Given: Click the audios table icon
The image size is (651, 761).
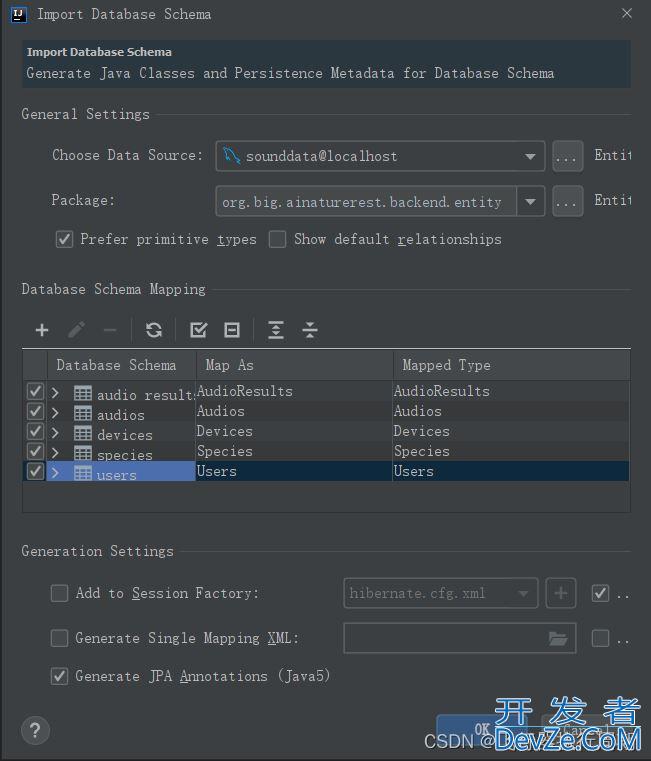Looking at the screenshot, I should pos(83,413).
